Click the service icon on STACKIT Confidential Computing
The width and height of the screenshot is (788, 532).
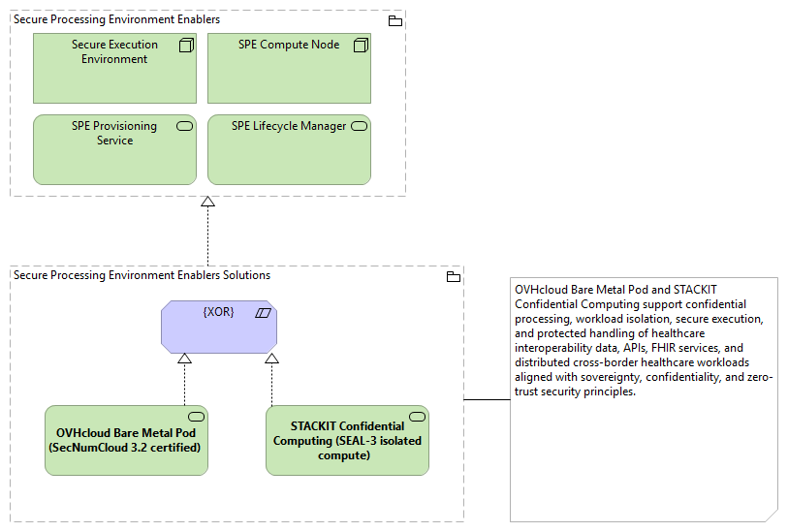(417, 417)
